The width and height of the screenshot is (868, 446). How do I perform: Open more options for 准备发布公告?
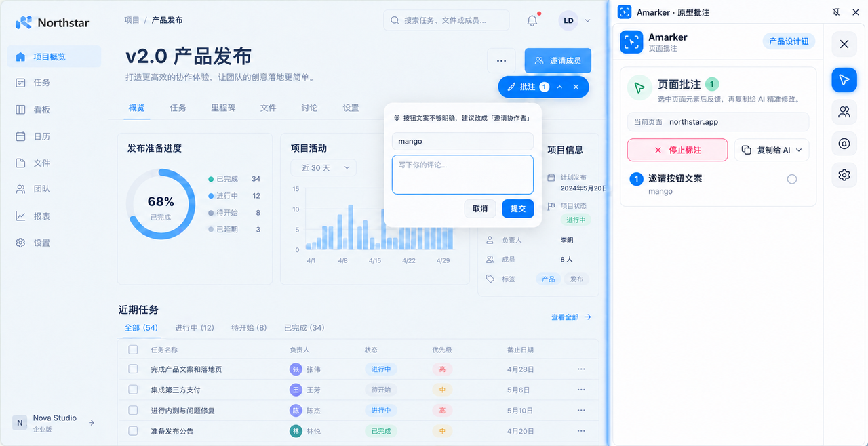(x=581, y=431)
